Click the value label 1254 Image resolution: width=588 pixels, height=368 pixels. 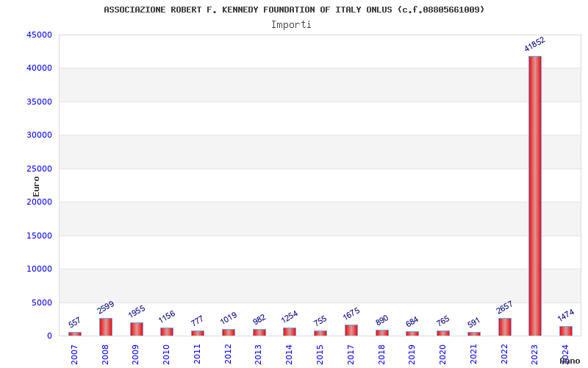pyautogui.click(x=290, y=316)
